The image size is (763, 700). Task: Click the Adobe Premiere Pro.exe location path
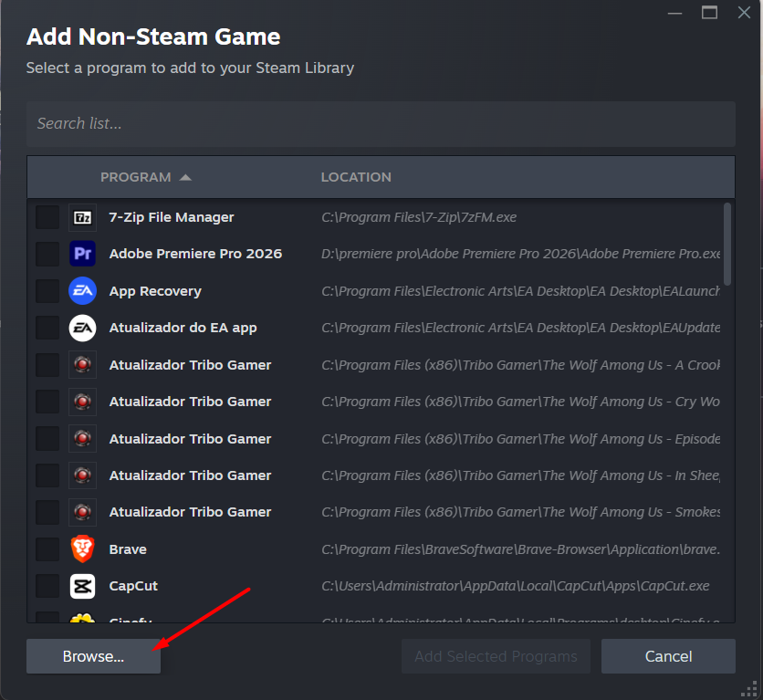tap(520, 254)
